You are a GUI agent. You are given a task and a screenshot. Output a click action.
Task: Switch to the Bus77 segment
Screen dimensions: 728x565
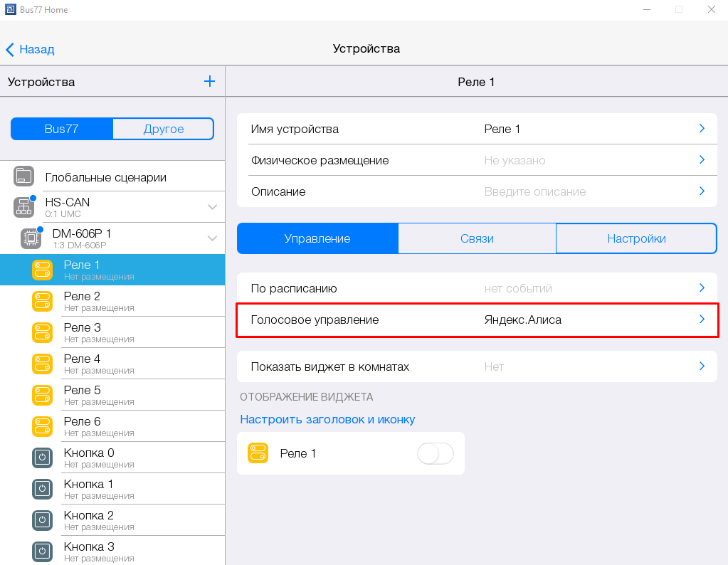[x=61, y=129]
